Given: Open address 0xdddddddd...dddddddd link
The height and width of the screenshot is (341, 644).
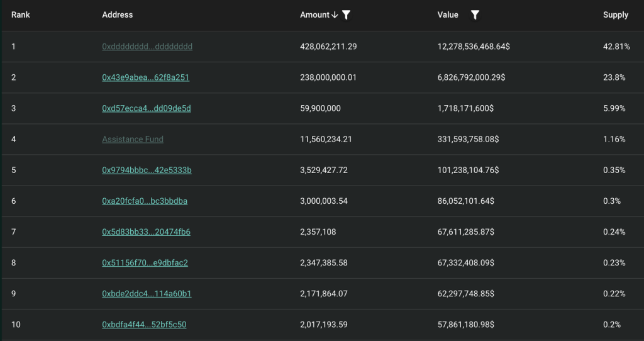Looking at the screenshot, I should click(x=147, y=47).
